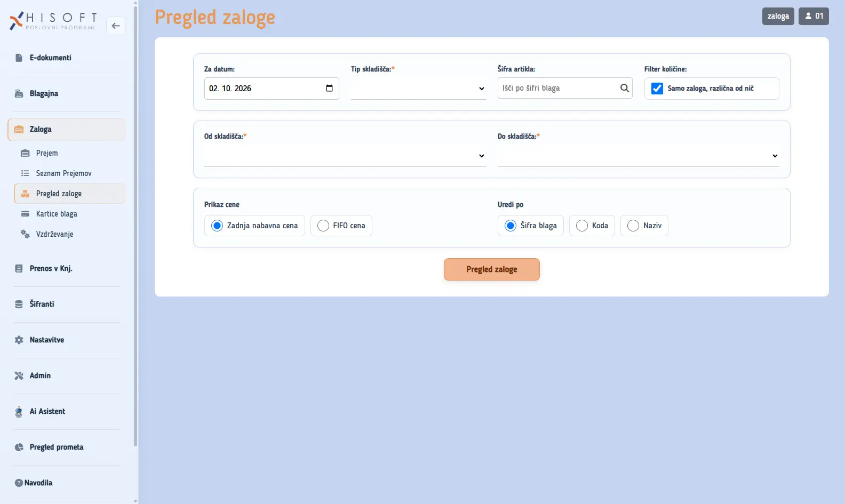Viewport: 845px width, 504px height.
Task: Click the E-dokumenti file icon
Action: point(19,58)
